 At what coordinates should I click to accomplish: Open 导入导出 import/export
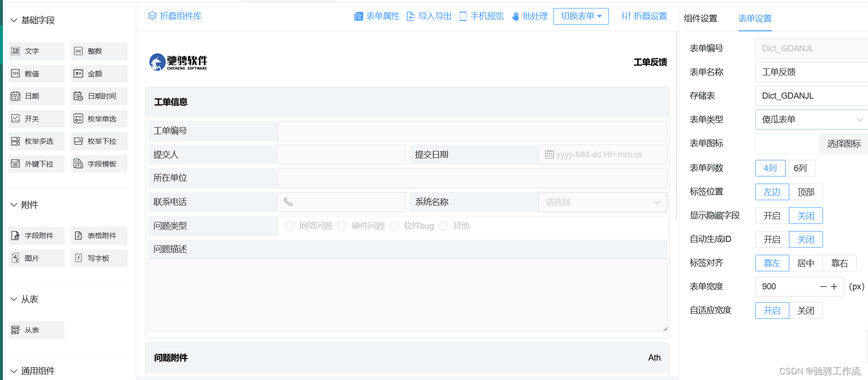[429, 16]
